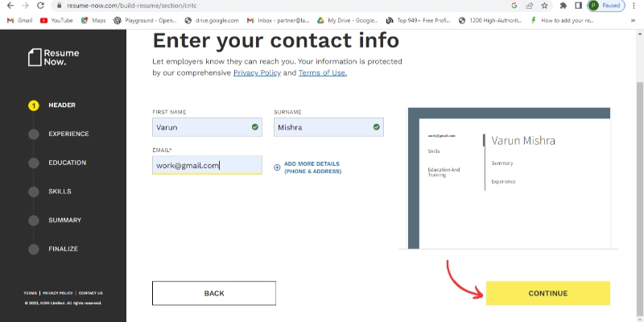
Task: Select the Skills step in sidebar
Action: [60, 192]
